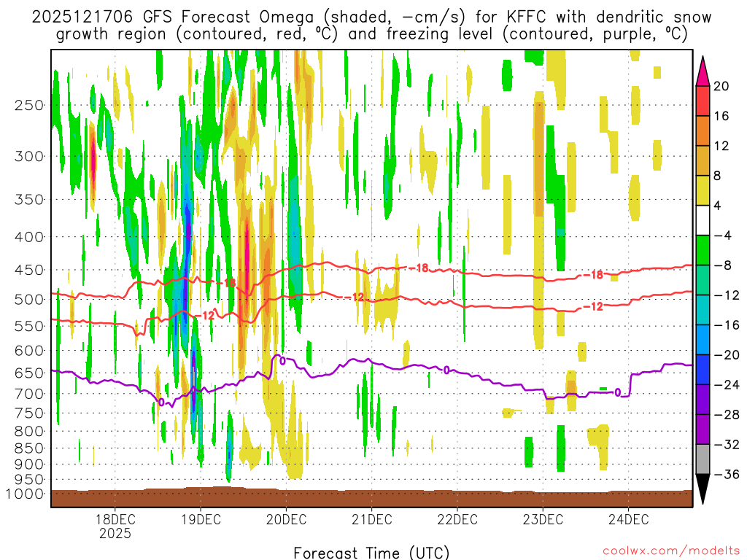Click the black downward arrow below the colorbar
The height and width of the screenshot is (560, 747).
point(703,489)
